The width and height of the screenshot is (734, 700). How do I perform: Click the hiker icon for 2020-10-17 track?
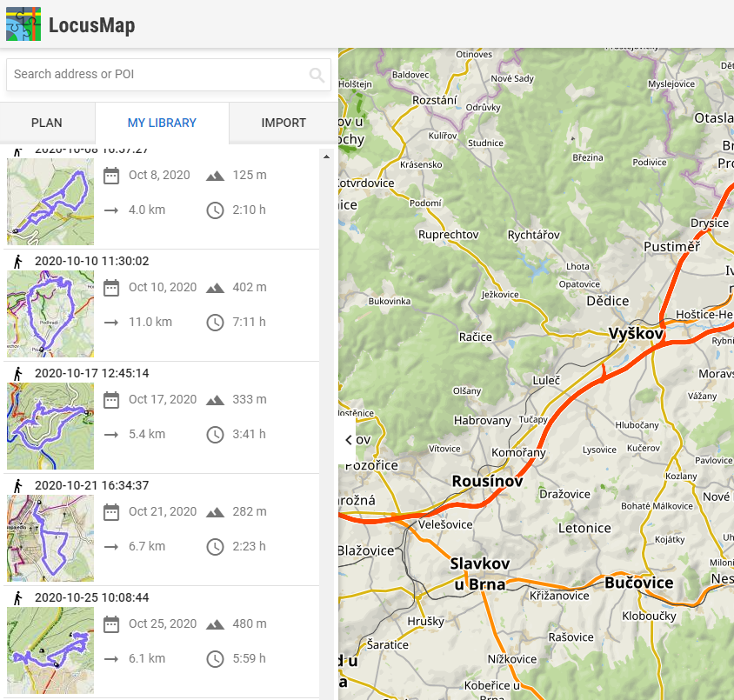click(x=17, y=373)
